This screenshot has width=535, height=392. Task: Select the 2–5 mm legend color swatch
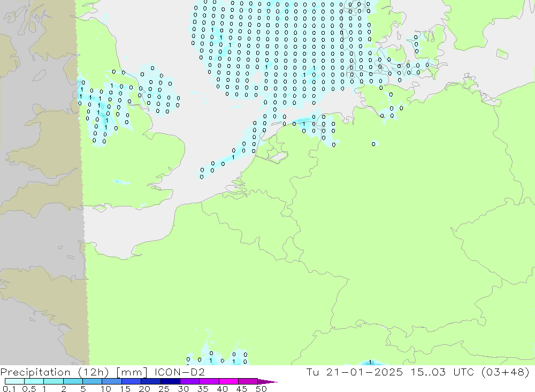pyautogui.click(x=73, y=381)
